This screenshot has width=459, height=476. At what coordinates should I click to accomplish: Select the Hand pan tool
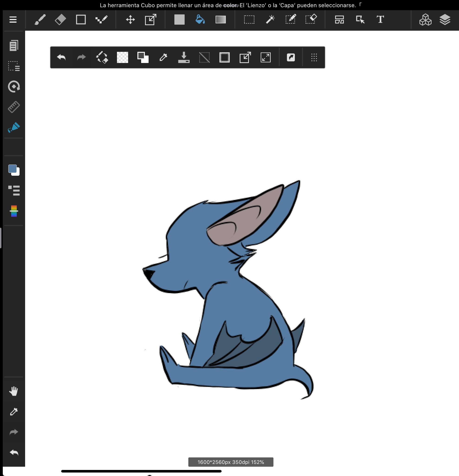tap(14, 391)
